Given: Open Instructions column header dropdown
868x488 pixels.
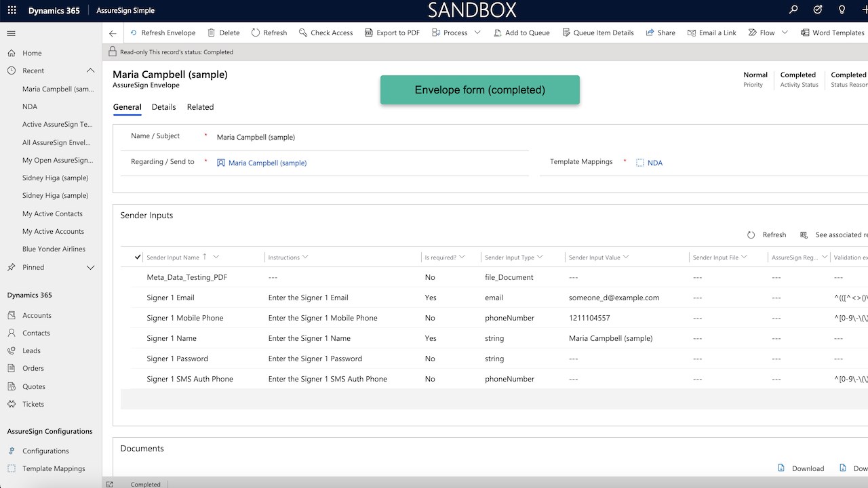Looking at the screenshot, I should tap(305, 257).
